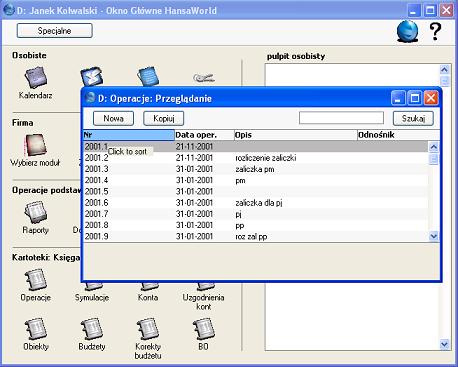The image size is (458, 367).
Task: Open the Raporty icon
Action: (36, 212)
